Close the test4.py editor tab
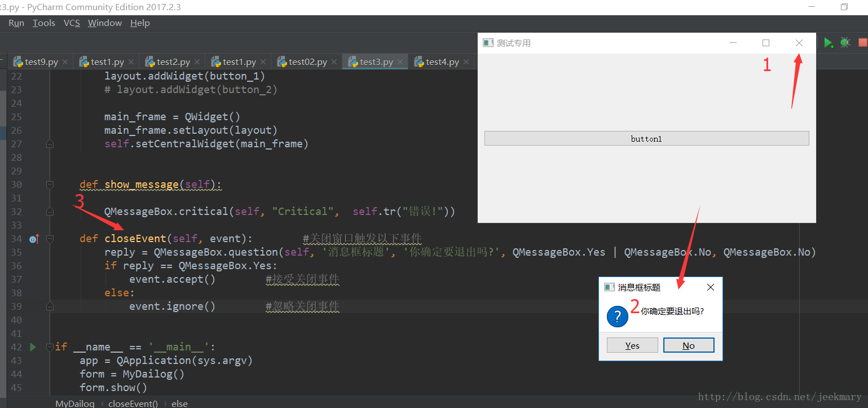The image size is (868, 408). 466,62
